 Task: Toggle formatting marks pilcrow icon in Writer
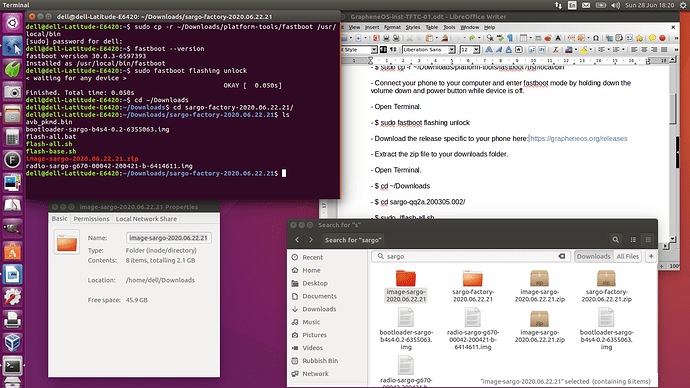[x=510, y=38]
